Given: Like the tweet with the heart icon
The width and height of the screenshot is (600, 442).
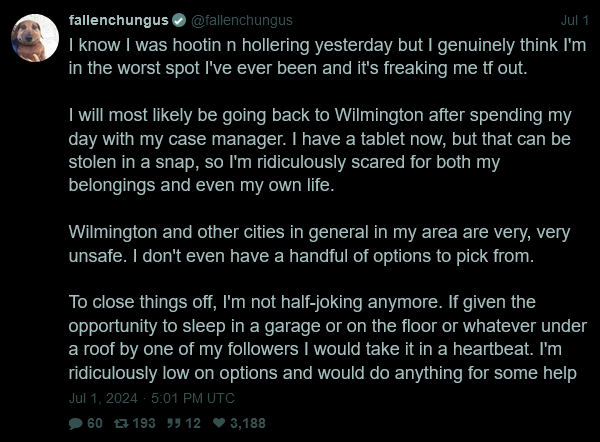Looking at the screenshot, I should (219, 423).
